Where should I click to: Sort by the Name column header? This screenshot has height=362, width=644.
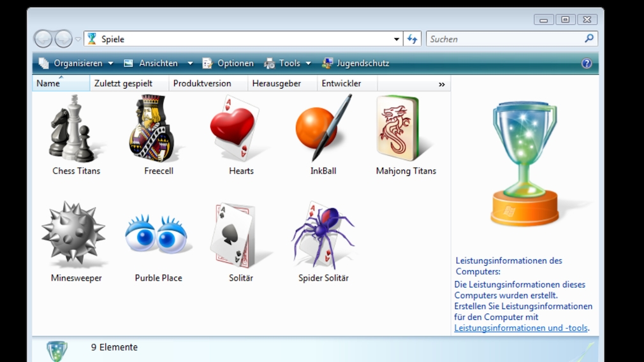[x=61, y=83]
